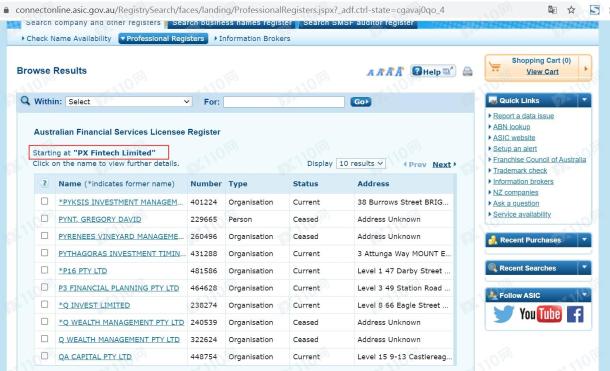The height and width of the screenshot is (371, 610).
Task: Collapse the Quick Links panel arrow
Action: (x=584, y=100)
